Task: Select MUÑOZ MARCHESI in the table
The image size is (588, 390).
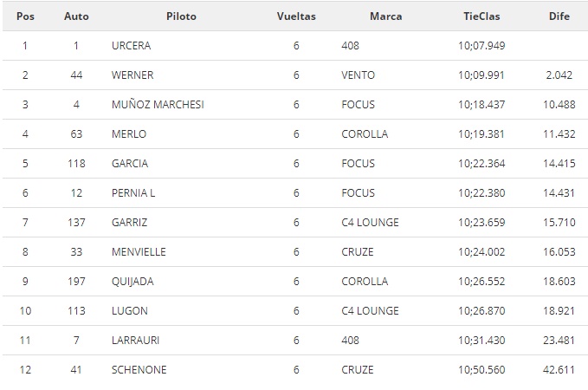Action: tap(158, 104)
